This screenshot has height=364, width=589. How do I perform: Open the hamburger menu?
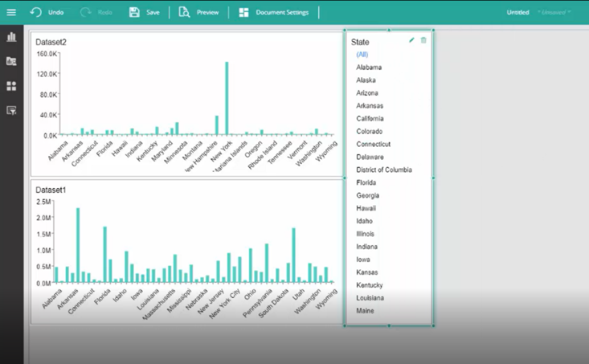11,12
